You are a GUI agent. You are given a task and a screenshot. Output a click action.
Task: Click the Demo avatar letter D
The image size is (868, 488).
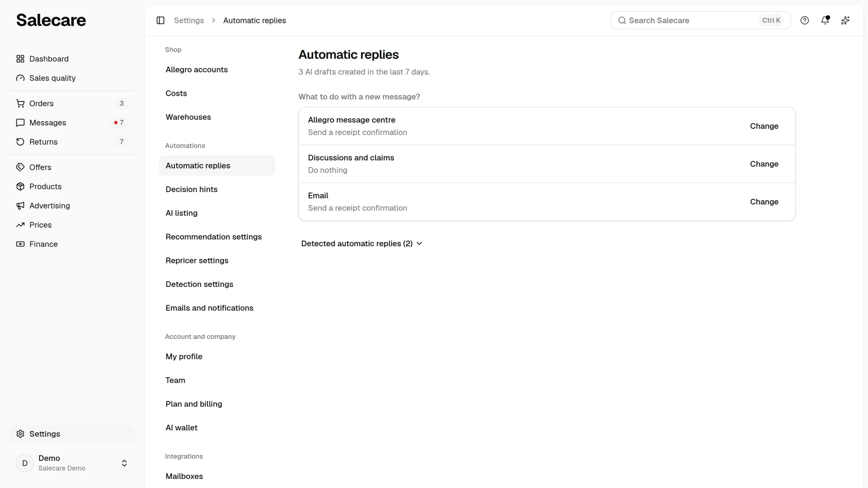pyautogui.click(x=25, y=463)
